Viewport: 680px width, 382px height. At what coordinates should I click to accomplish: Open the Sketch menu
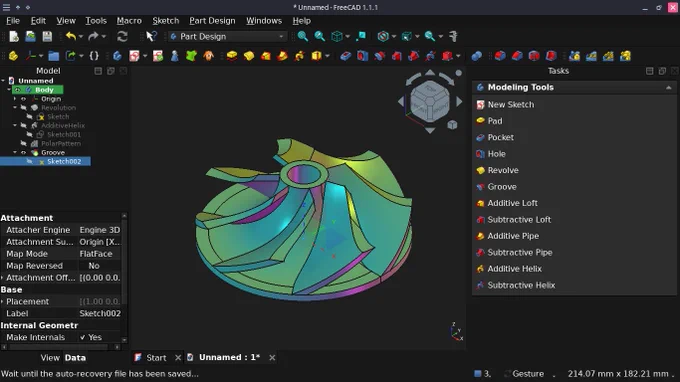166,21
